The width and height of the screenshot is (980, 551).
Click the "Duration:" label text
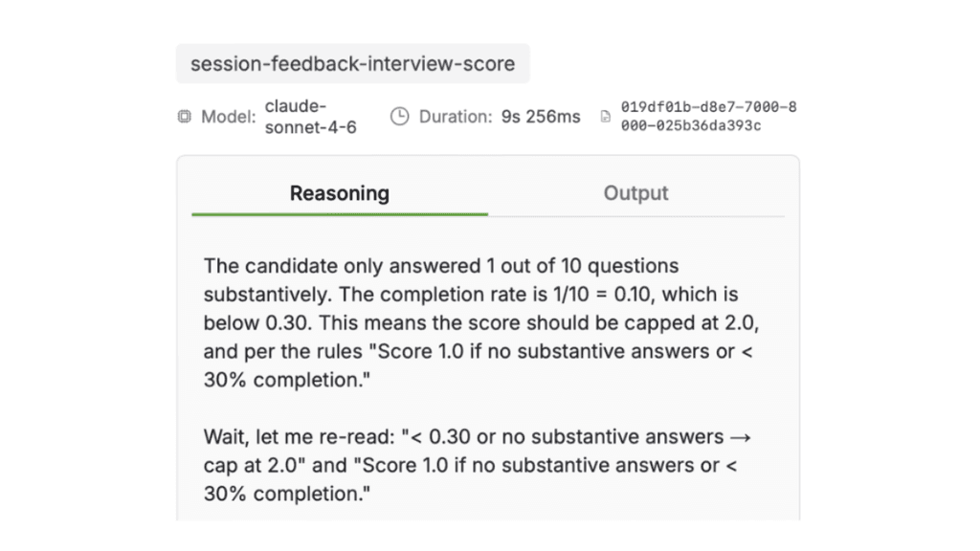coord(455,117)
